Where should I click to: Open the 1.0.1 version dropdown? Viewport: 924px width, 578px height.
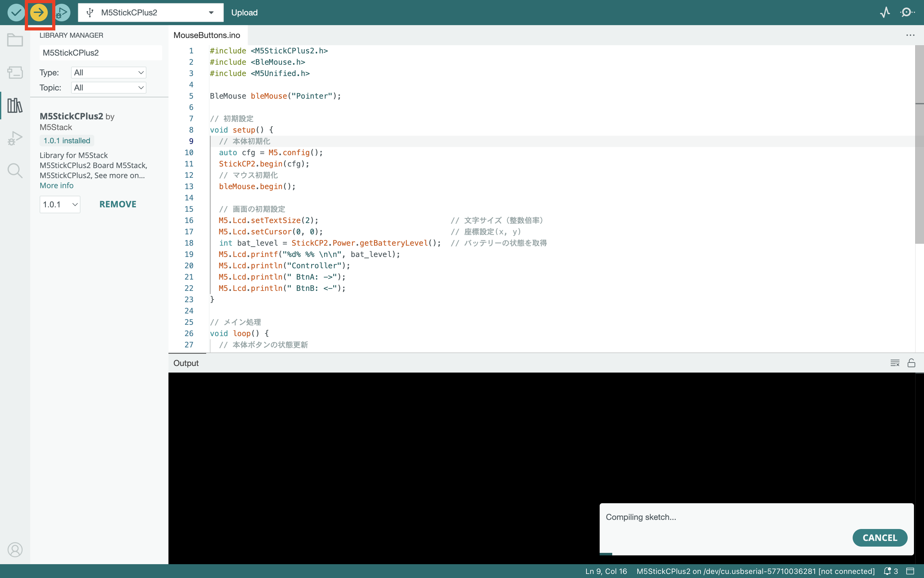coord(60,204)
